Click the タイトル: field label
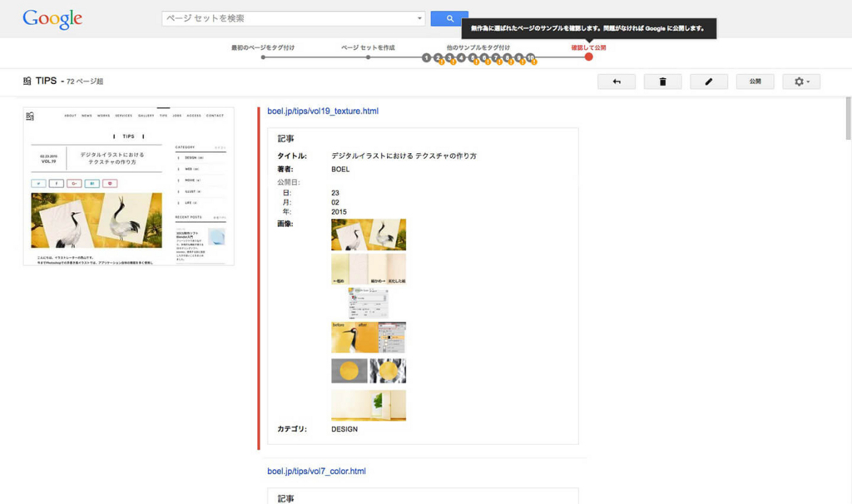This screenshot has height=504, width=852. click(292, 156)
